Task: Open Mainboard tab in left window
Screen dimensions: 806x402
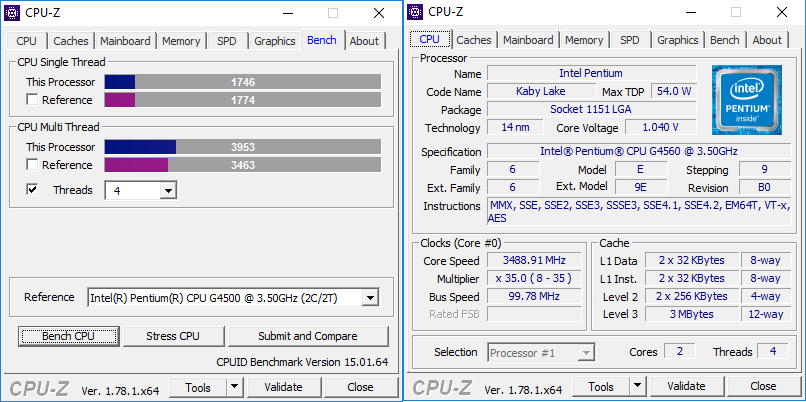Action: pyautogui.click(x=125, y=41)
